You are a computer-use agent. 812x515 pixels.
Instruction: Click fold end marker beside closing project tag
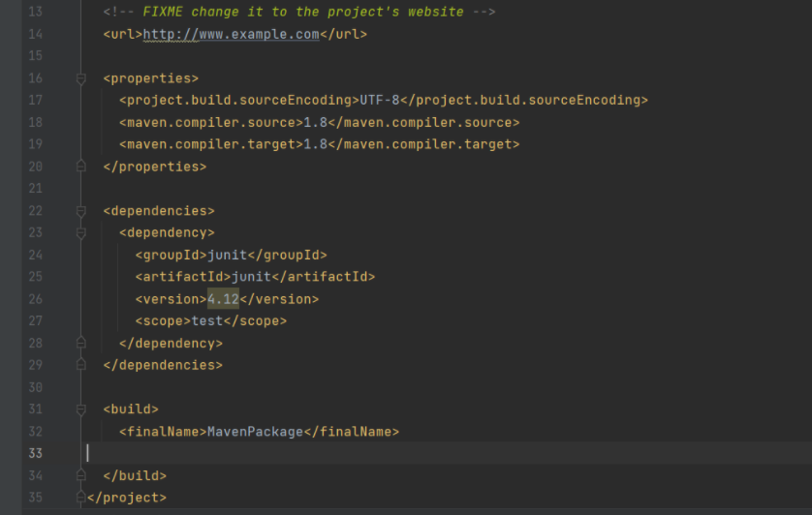point(80,497)
